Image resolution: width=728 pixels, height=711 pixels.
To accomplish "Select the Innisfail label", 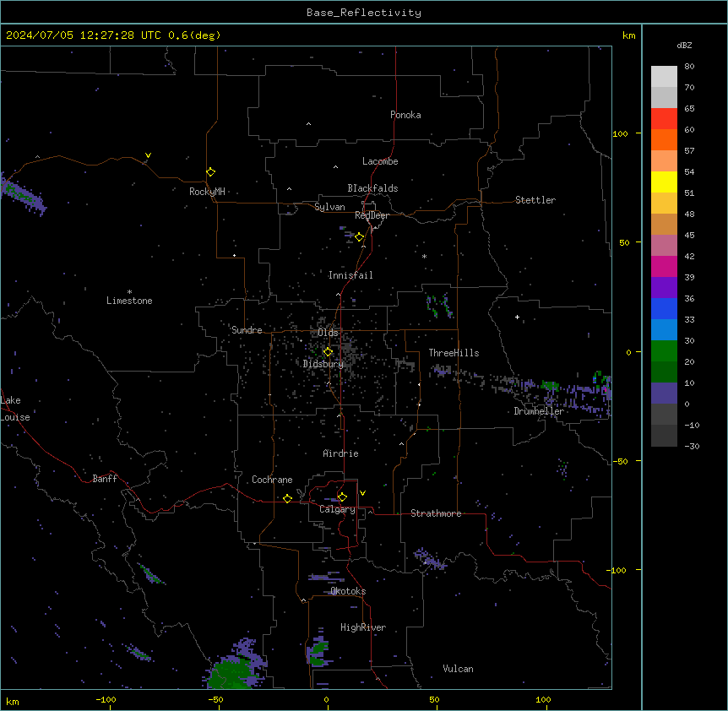I will pos(350,275).
